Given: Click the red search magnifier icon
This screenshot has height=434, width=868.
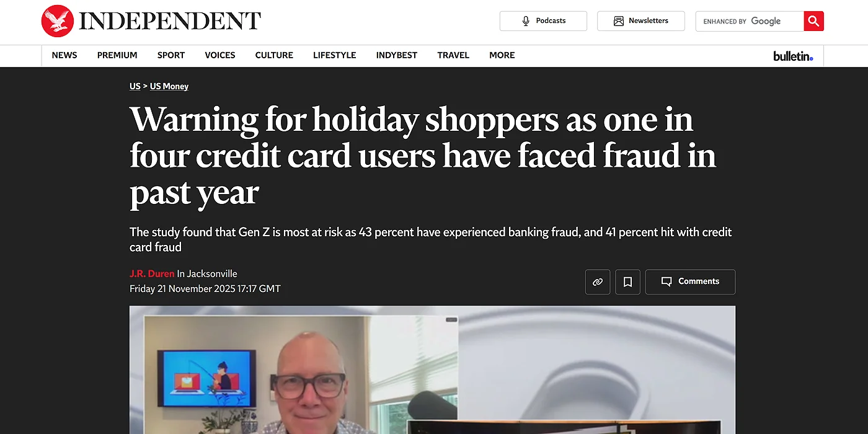Looking at the screenshot, I should (x=813, y=21).
